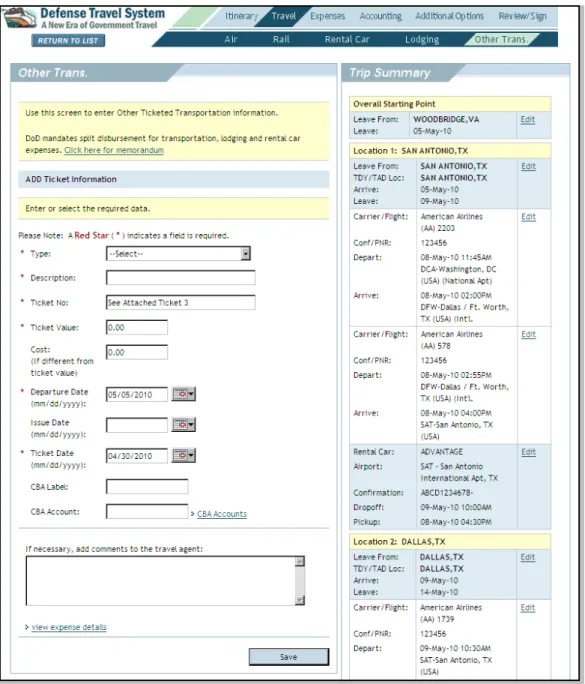This screenshot has height=684, width=585.
Task: Click the Return To List button
Action: click(x=68, y=41)
